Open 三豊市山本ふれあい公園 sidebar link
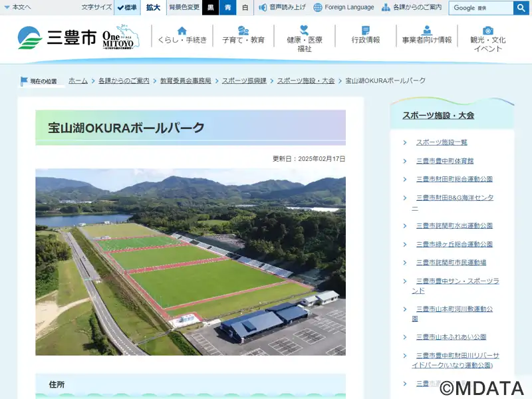 click(x=452, y=337)
